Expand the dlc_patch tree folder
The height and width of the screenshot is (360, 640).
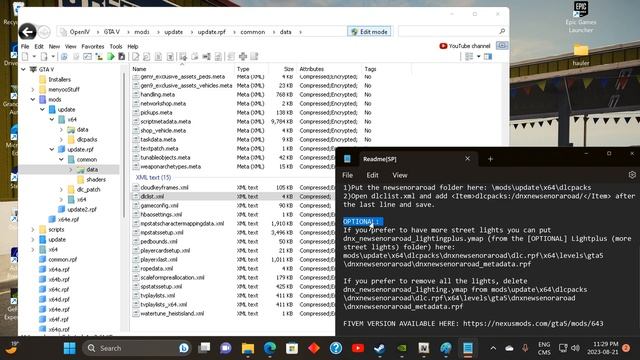62,189
